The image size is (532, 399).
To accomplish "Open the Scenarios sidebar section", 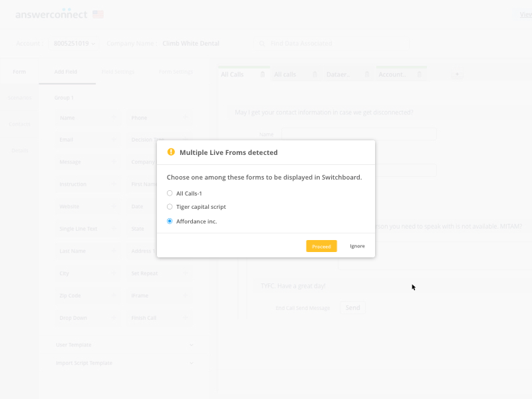I will point(20,97).
